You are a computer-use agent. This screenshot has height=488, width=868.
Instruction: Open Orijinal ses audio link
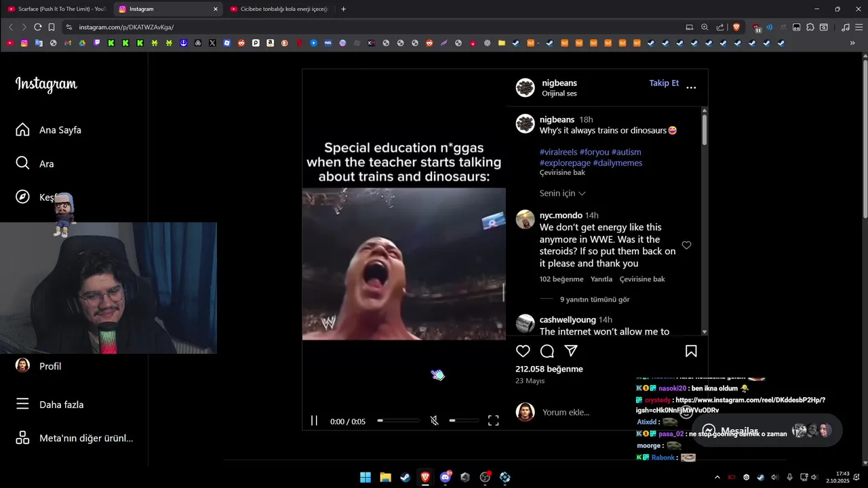[559, 94]
